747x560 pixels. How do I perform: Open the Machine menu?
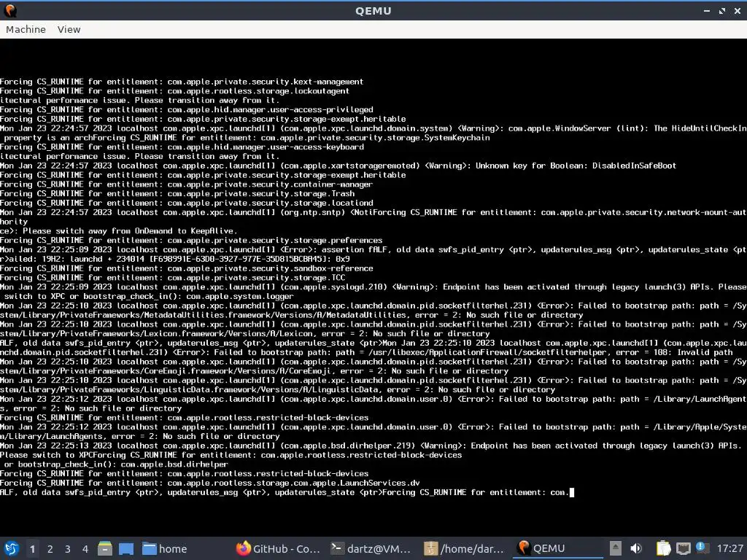tap(26, 29)
